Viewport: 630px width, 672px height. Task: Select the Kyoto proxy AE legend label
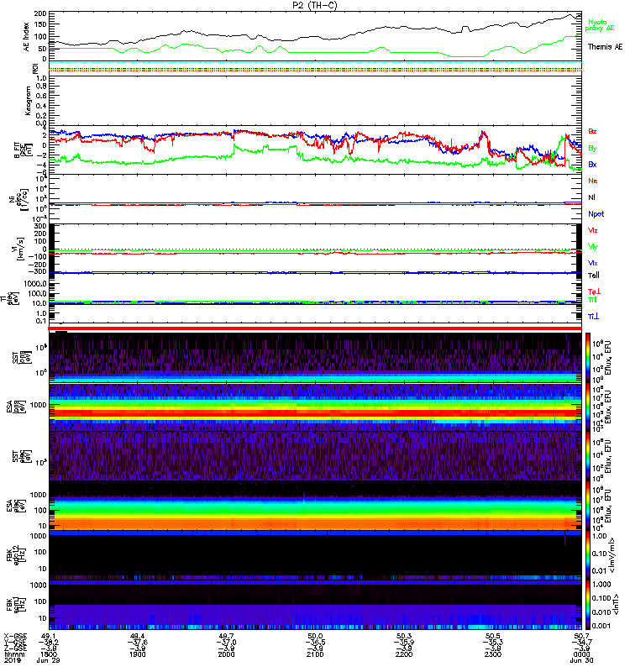[x=600, y=25]
